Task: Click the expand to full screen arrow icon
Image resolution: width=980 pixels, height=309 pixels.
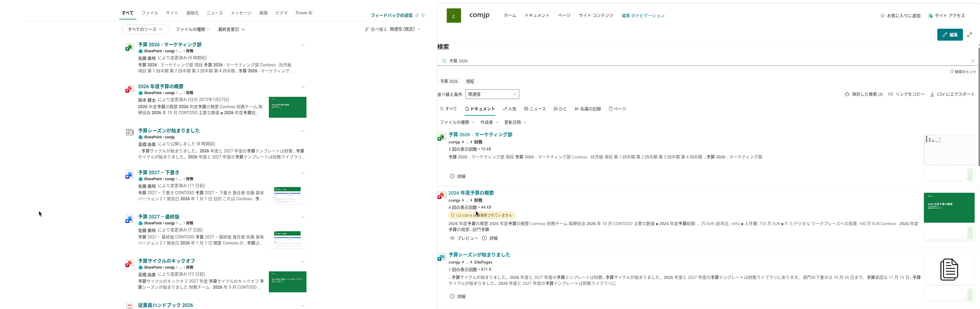Action: 970,35
